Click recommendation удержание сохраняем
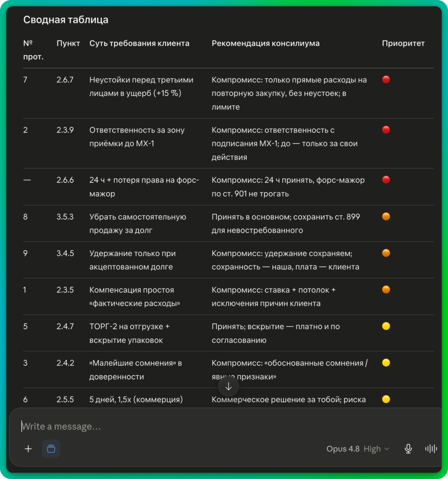Screen dimensions: 448x479 [x=286, y=260]
